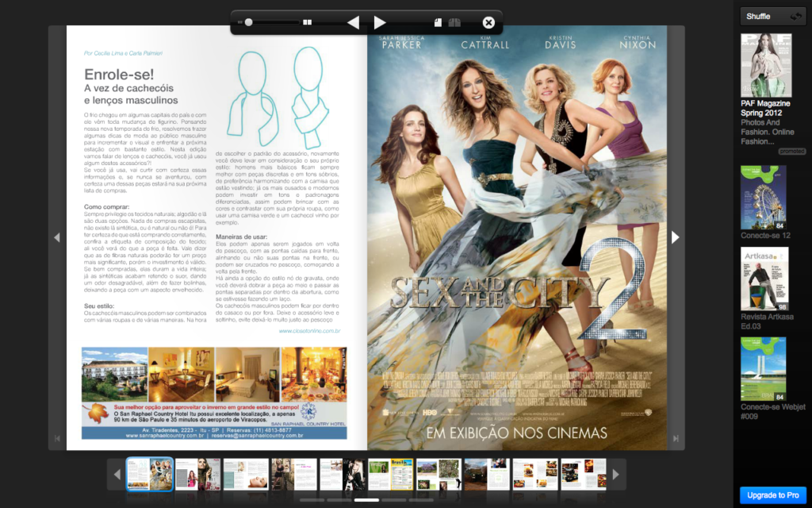Open the Conecte-se Webjet #009 title link
The image size is (812, 508).
[773, 412]
